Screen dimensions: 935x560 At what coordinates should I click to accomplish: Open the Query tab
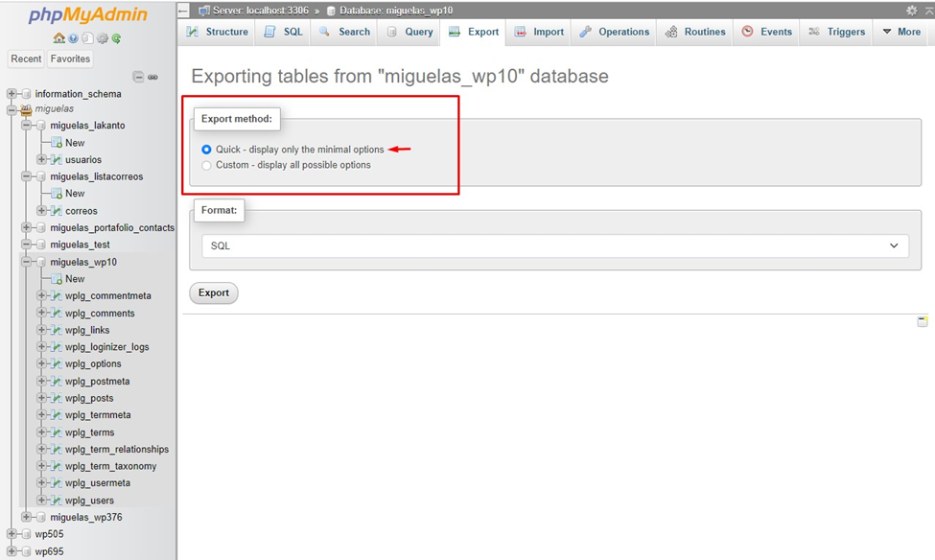pos(409,32)
